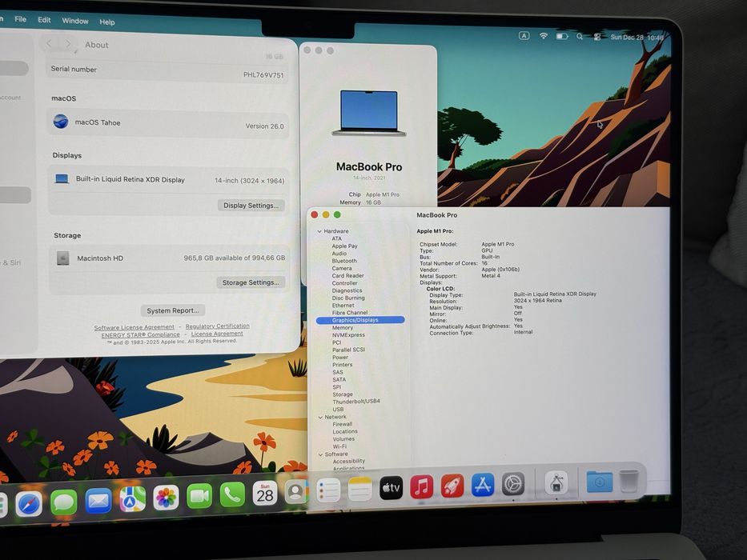747x560 pixels.
Task: Click the battery icon in menu bar
Action: tap(562, 36)
